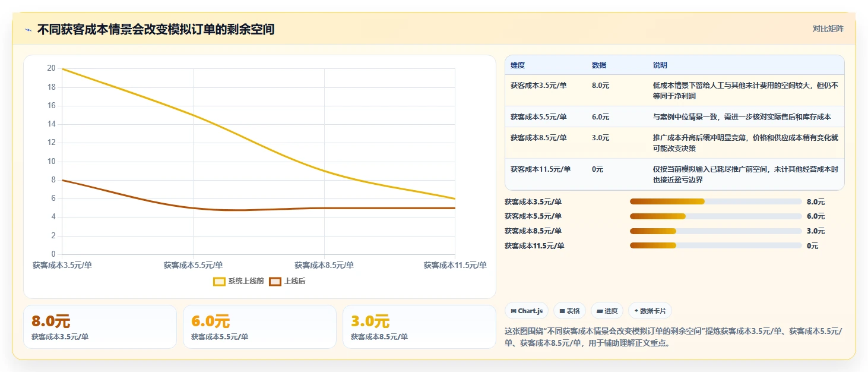
Task: Click table cell 获客成本5.5元/单
Action: pos(538,117)
